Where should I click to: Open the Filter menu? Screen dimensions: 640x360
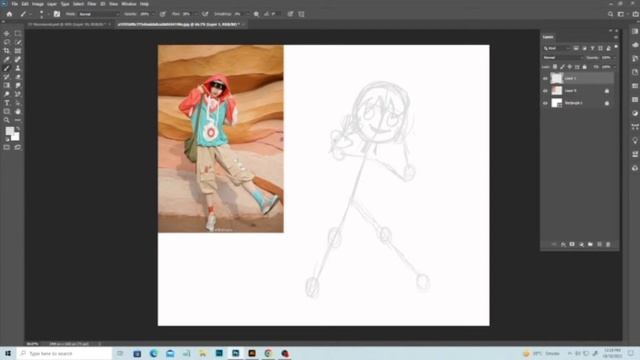92,4
